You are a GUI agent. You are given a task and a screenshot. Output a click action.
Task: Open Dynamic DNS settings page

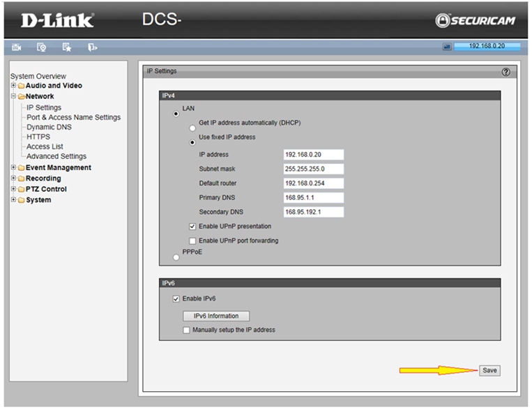pos(49,128)
